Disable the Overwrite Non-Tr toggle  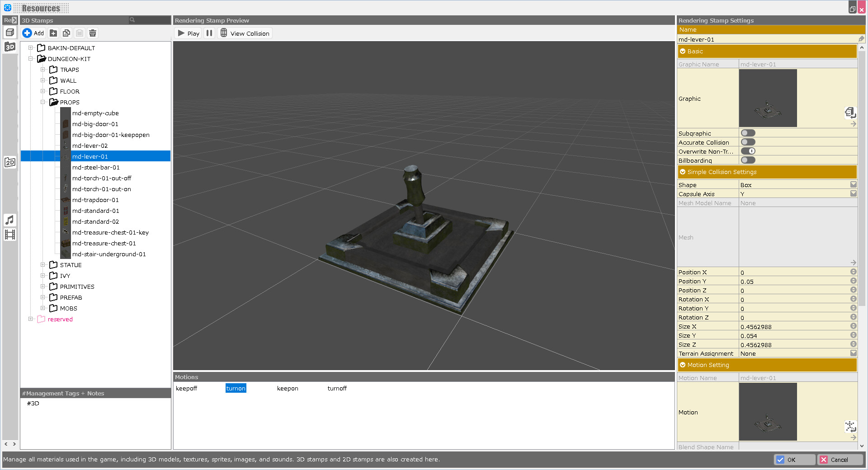(748, 150)
